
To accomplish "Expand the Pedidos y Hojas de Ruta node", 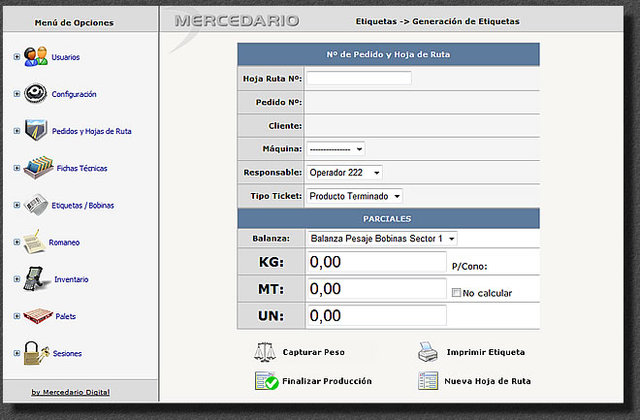I will [17, 131].
